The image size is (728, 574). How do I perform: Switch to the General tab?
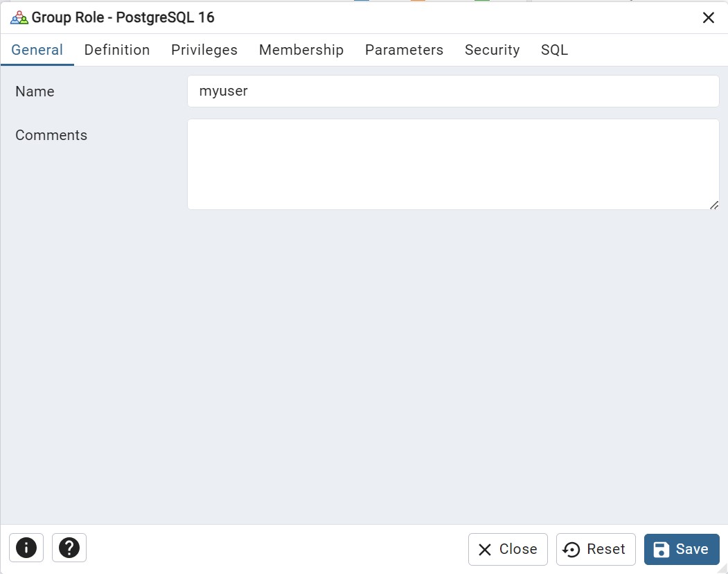37,50
